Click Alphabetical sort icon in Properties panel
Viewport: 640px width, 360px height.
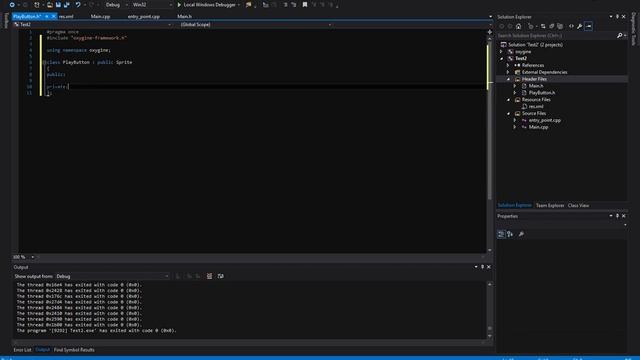click(x=510, y=234)
